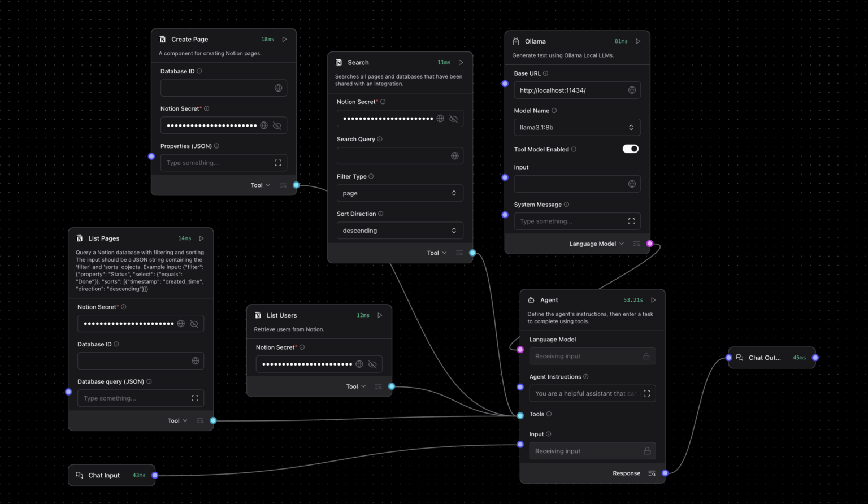Open the Sort Direction dropdown showing descending
868x504 pixels.
tap(400, 230)
